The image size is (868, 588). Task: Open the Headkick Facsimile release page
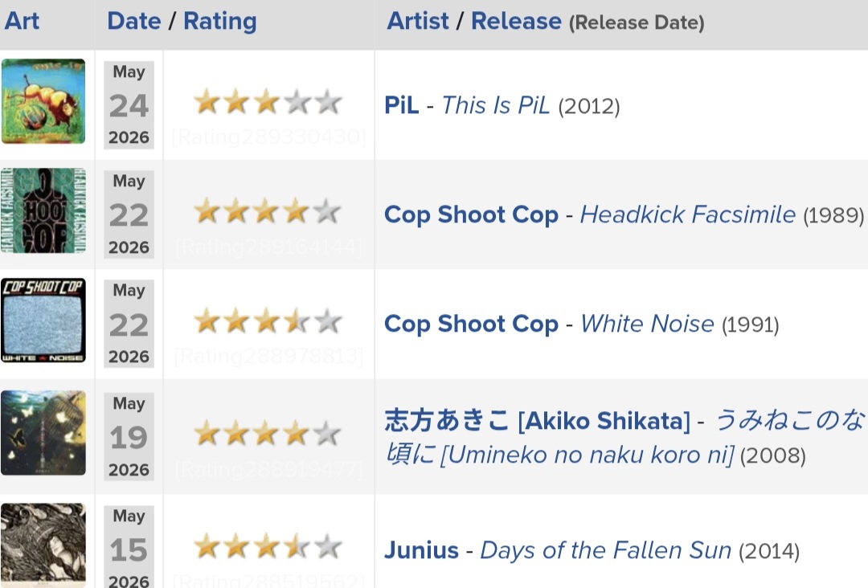(687, 214)
